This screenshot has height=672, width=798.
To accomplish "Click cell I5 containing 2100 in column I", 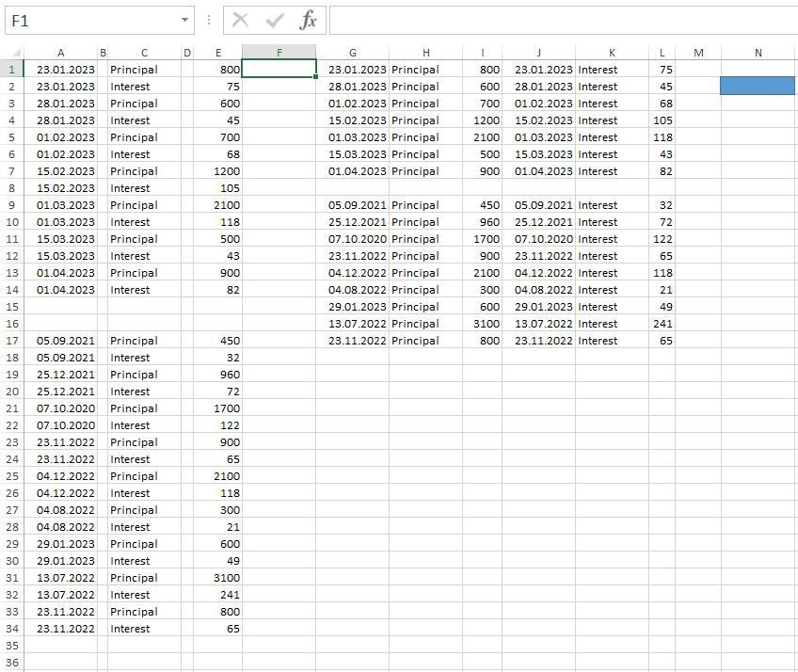I will coord(483,137).
